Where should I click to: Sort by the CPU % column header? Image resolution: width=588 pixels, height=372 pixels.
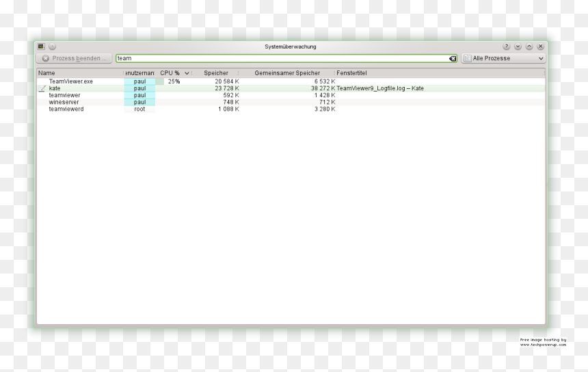pyautogui.click(x=174, y=73)
